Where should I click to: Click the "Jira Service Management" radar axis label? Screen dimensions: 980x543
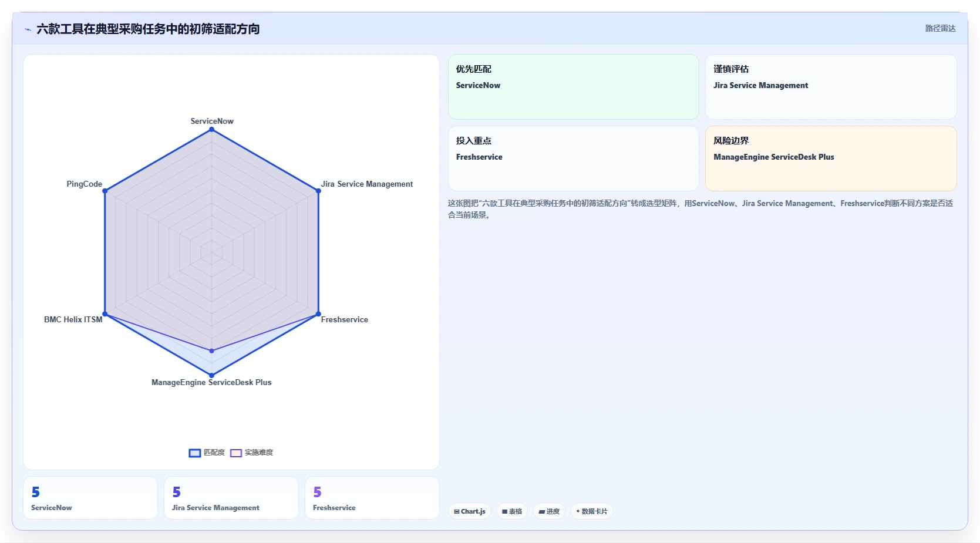coord(367,184)
